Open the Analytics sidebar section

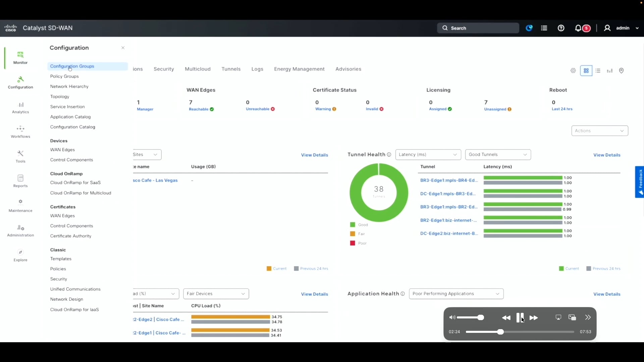(20, 108)
